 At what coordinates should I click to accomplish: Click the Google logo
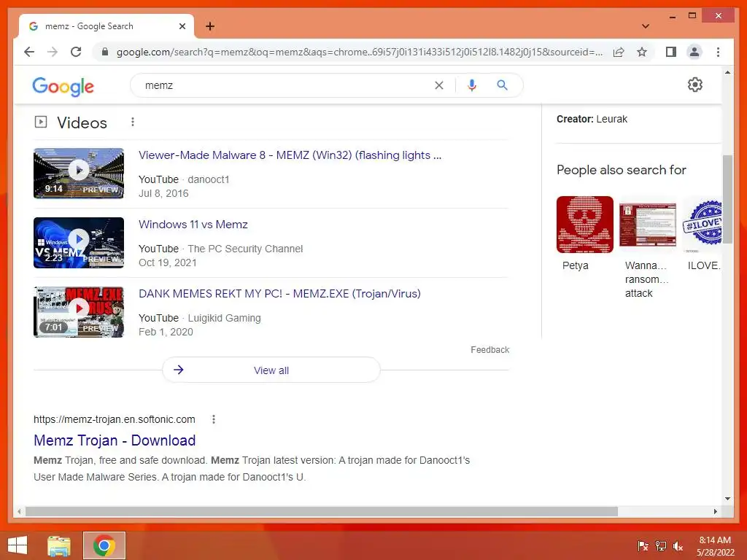tap(63, 86)
